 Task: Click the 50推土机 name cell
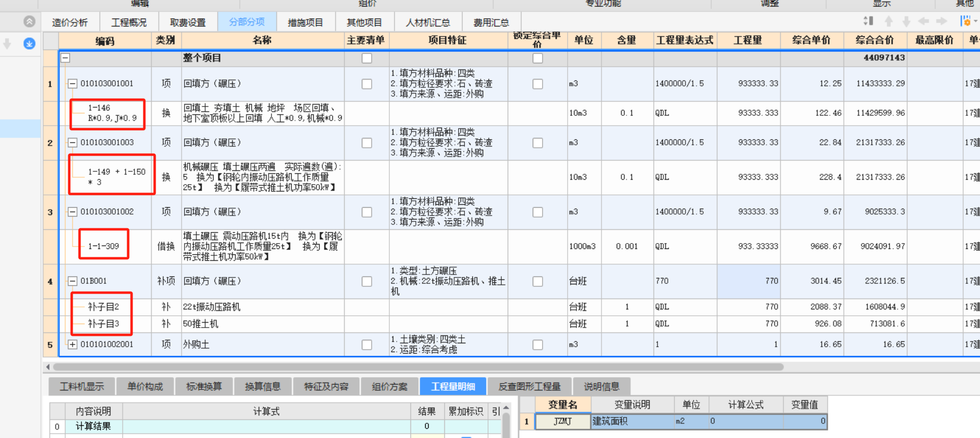tap(263, 324)
